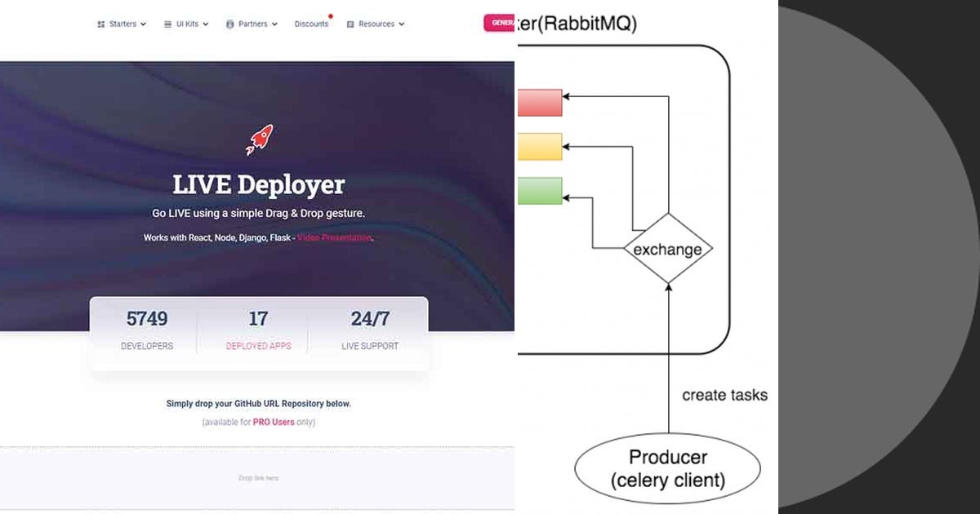Click the 17 deployed apps number
Image resolution: width=980 pixels, height=514 pixels.
tap(258, 319)
